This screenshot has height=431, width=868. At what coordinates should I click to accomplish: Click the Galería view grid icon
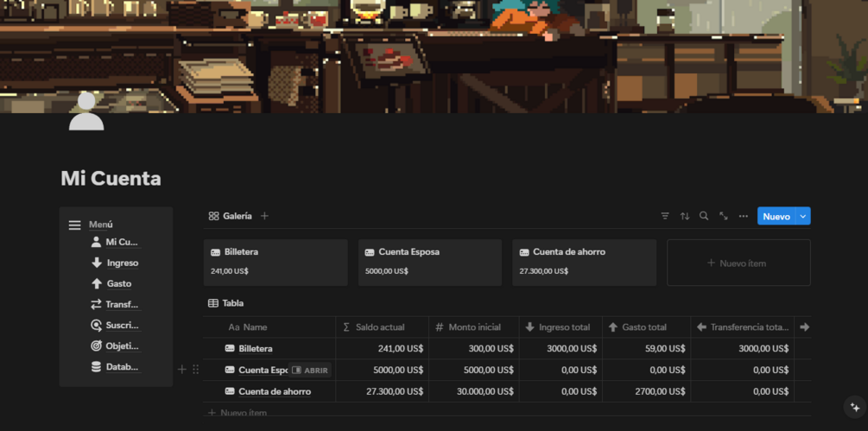pos(213,216)
